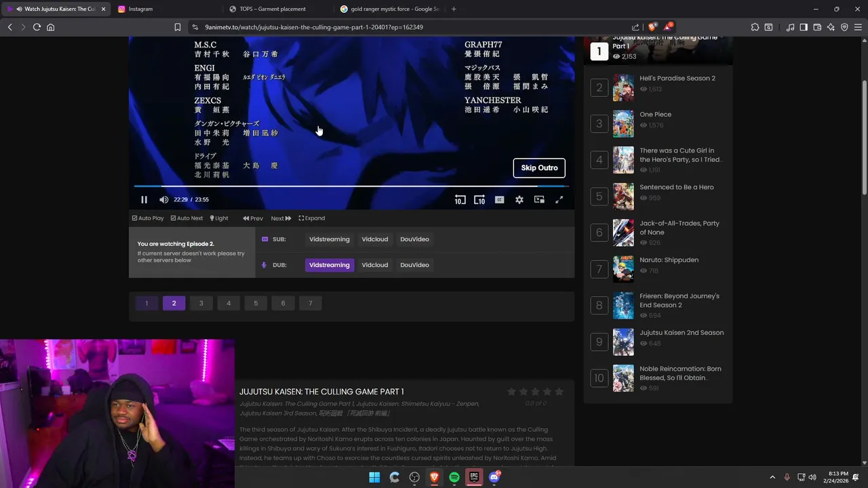Open a new browser tab
The height and width of the screenshot is (488, 868).
click(454, 9)
